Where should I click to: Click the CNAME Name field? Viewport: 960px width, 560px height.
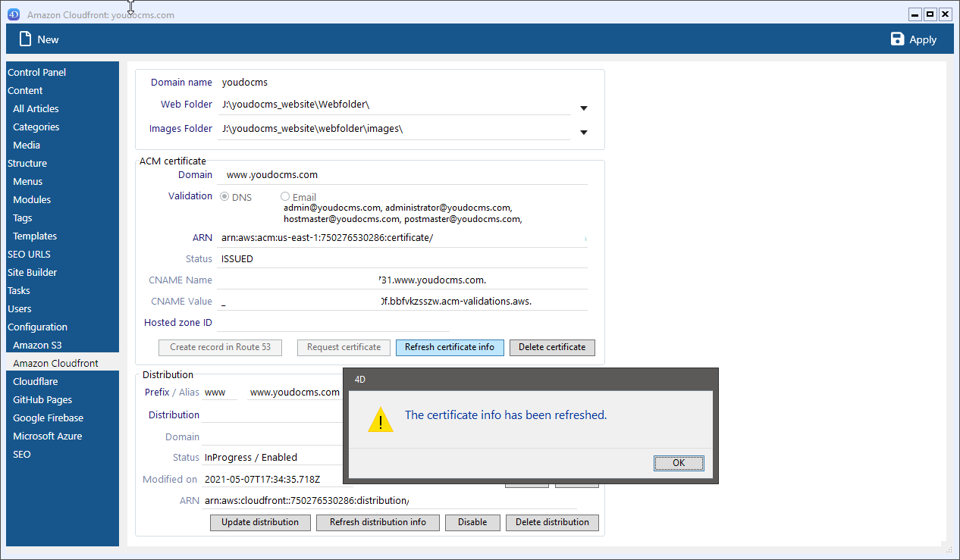pos(402,280)
